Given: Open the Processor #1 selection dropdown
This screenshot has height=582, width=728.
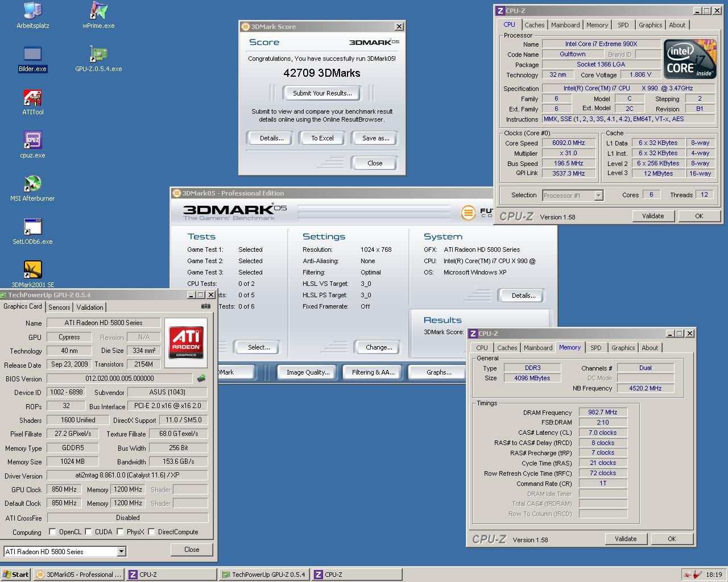Looking at the screenshot, I should coord(573,196).
